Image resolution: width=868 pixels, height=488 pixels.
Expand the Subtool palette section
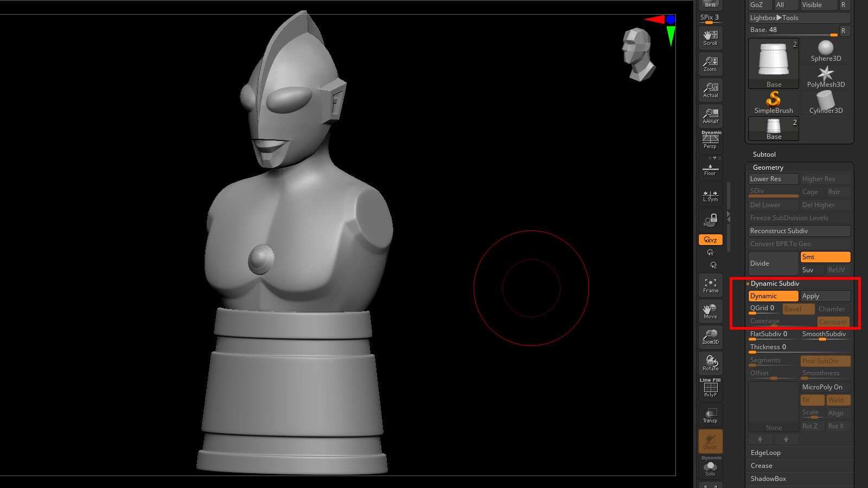click(x=764, y=155)
